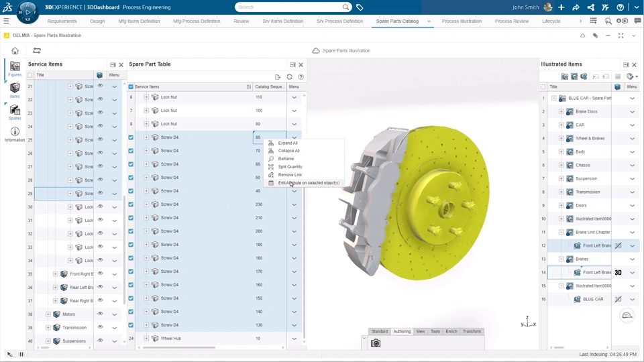Open the Items sidebar panel
The height and width of the screenshot is (362, 644).
pos(15,90)
